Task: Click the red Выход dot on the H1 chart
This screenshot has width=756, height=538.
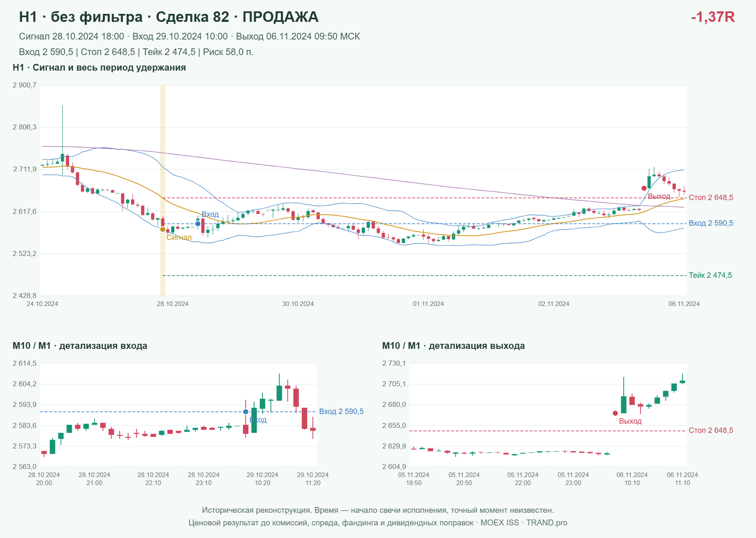Action: point(644,188)
